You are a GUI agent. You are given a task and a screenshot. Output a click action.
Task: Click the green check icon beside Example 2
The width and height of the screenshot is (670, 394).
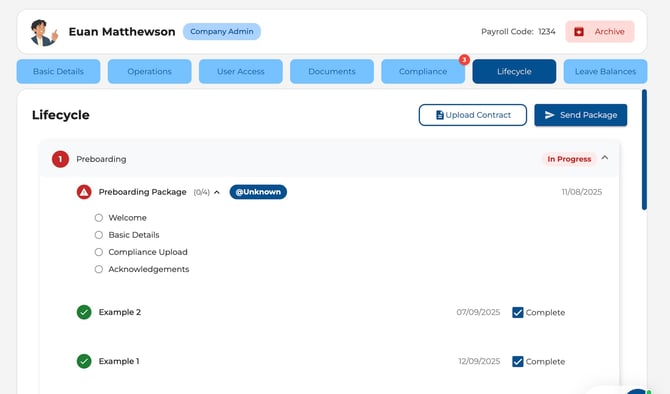[x=84, y=312]
